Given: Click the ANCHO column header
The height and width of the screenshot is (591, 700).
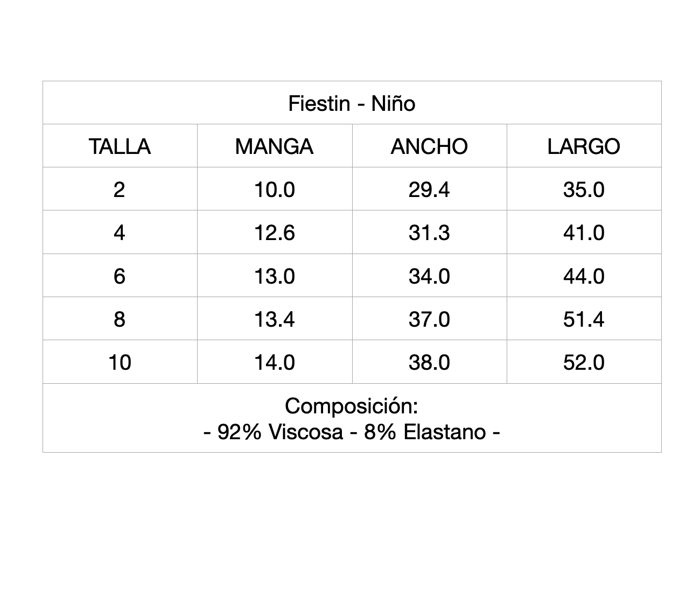Looking at the screenshot, I should [x=429, y=146].
